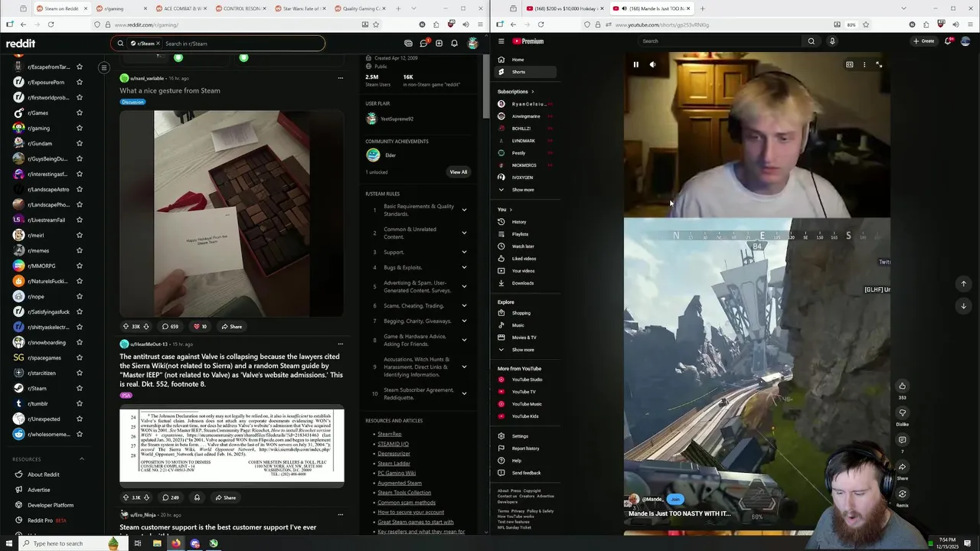Screen dimensions: 980x551
Task: Open Subscriptions section chevron
Action: (x=534, y=92)
